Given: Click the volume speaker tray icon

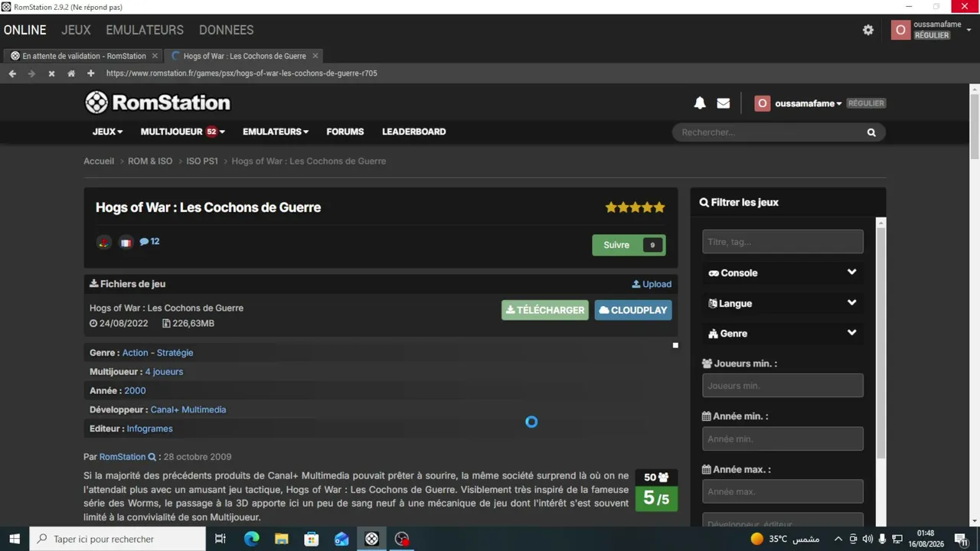Looking at the screenshot, I should point(867,539).
